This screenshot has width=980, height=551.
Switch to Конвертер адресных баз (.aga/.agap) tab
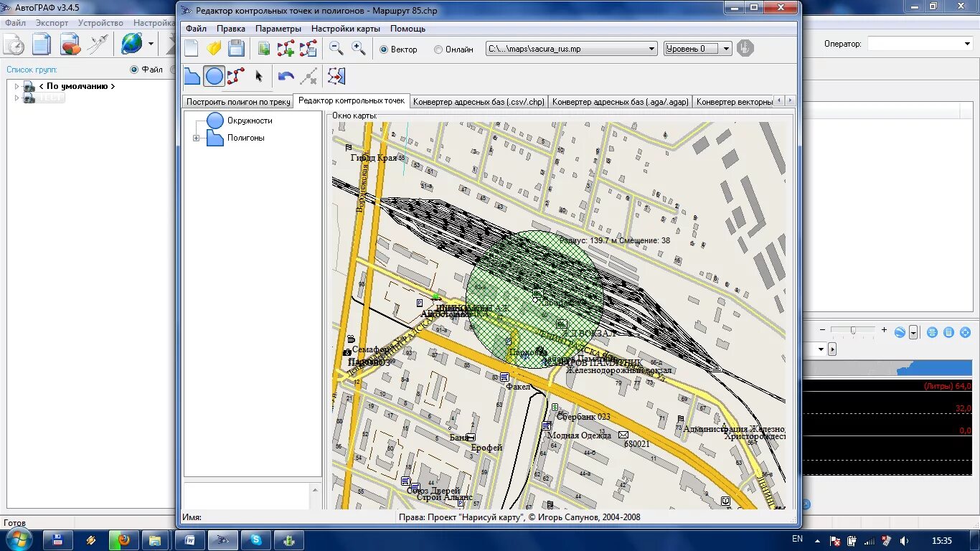[621, 102]
